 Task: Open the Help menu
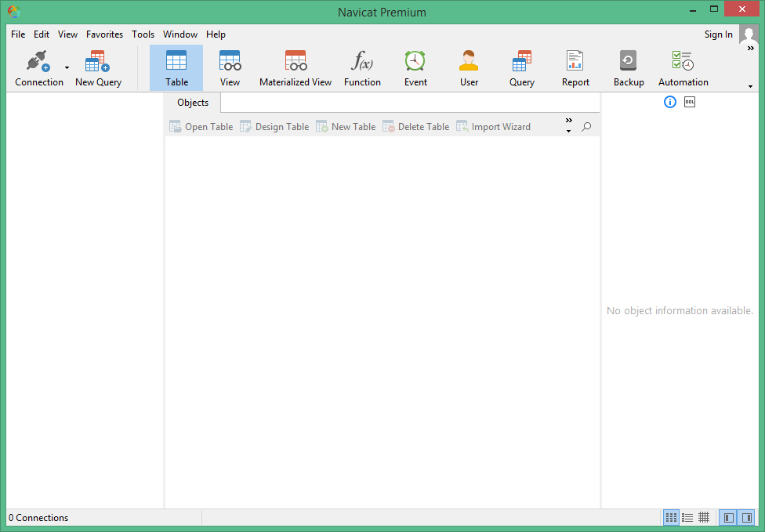tap(216, 34)
